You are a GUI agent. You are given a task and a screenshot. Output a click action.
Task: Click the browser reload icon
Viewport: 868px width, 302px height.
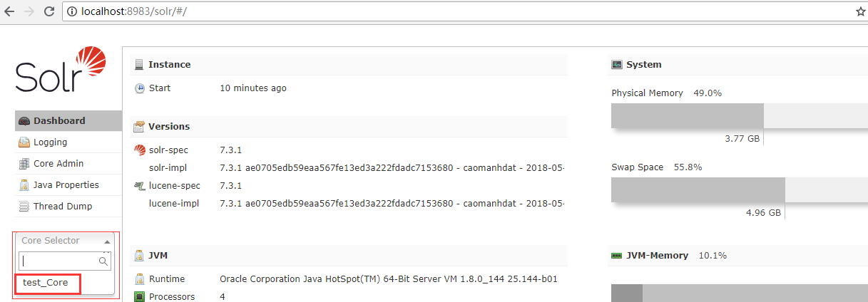[x=49, y=11]
